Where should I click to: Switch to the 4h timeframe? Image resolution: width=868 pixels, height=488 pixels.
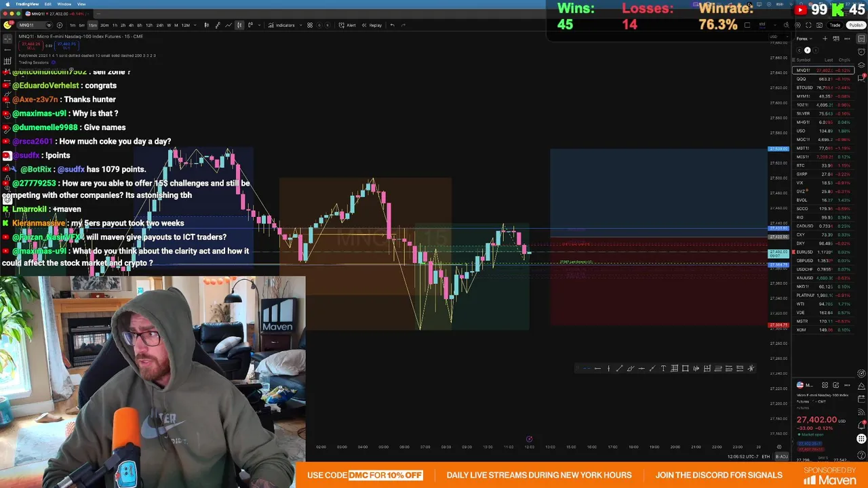[131, 25]
